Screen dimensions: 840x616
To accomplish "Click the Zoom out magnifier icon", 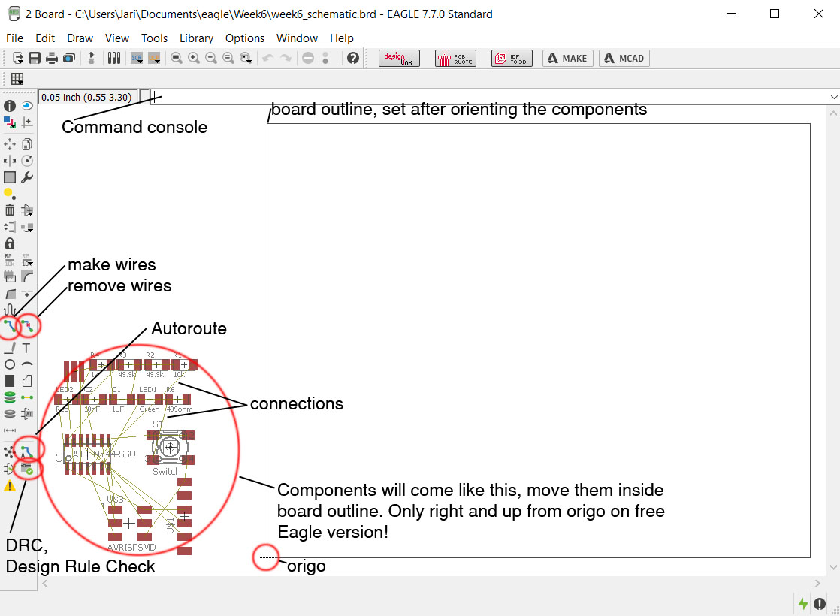I will (211, 58).
